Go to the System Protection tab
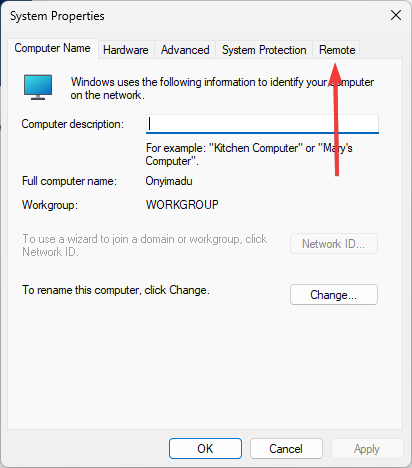This screenshot has width=412, height=468. point(264,50)
